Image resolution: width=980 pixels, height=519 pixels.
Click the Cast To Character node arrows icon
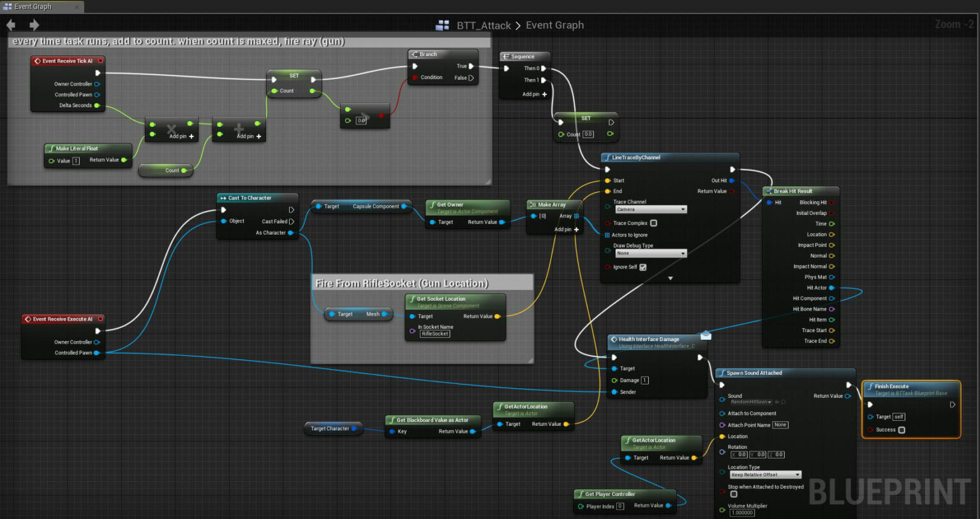pyautogui.click(x=223, y=198)
